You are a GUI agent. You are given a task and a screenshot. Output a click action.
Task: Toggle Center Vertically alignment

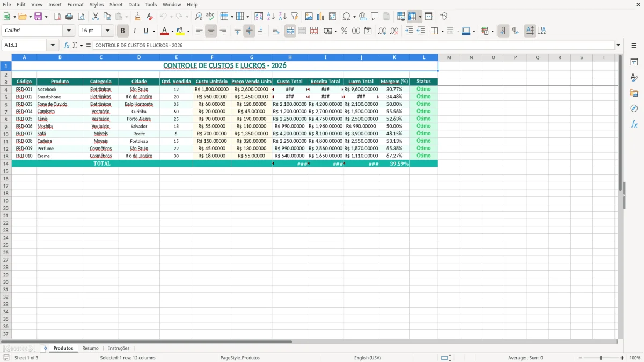[249, 31]
